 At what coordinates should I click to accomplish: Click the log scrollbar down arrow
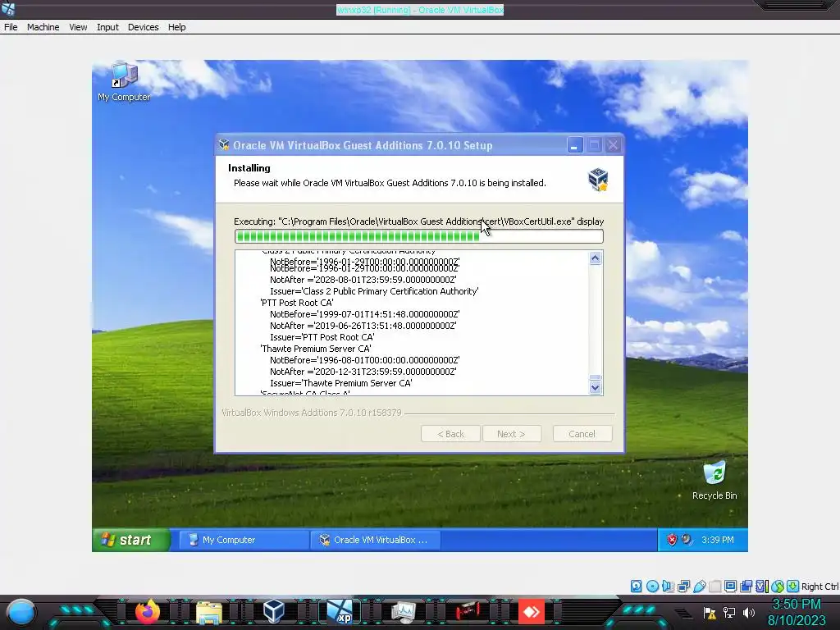[596, 387]
